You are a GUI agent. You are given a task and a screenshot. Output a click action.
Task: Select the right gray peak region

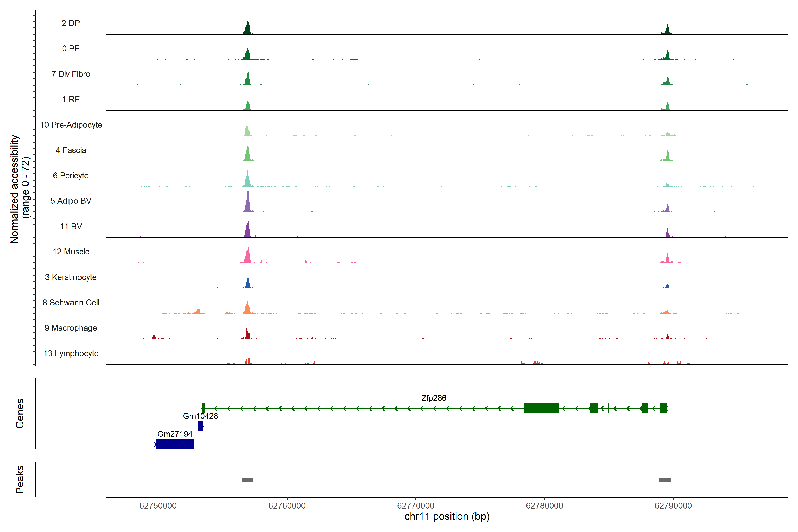pos(665,480)
